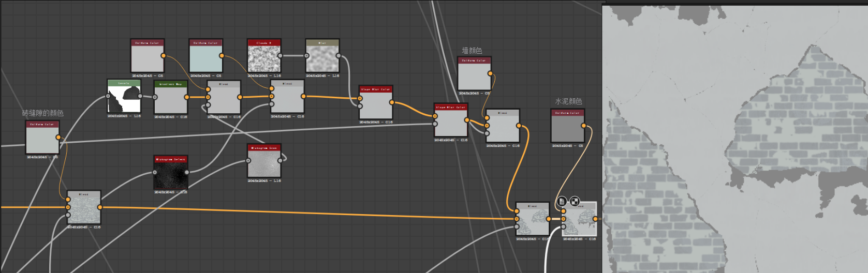Screen dimensions: 868x273
Task: Select the Uniform Color node under 水泥颜色 label
Action: point(568,126)
